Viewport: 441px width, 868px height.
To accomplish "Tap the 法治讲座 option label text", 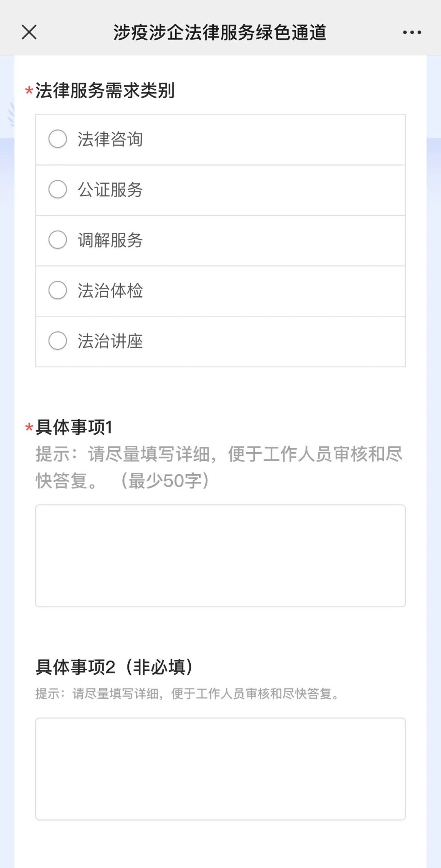I will pyautogui.click(x=110, y=341).
